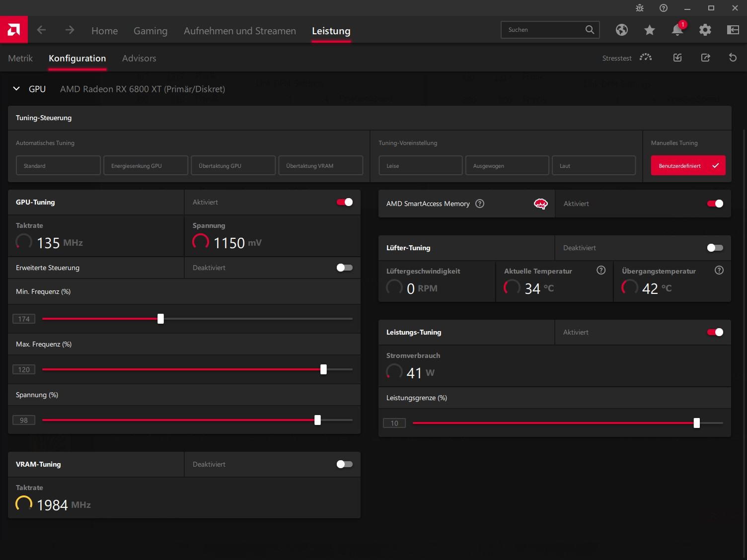The height and width of the screenshot is (560, 747).
Task: Click the SmartAccess Memory brain icon
Action: pyautogui.click(x=541, y=204)
